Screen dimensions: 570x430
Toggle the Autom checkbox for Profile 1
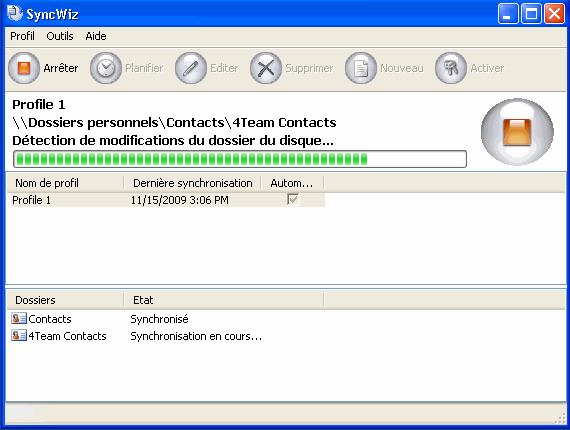tap(293, 199)
